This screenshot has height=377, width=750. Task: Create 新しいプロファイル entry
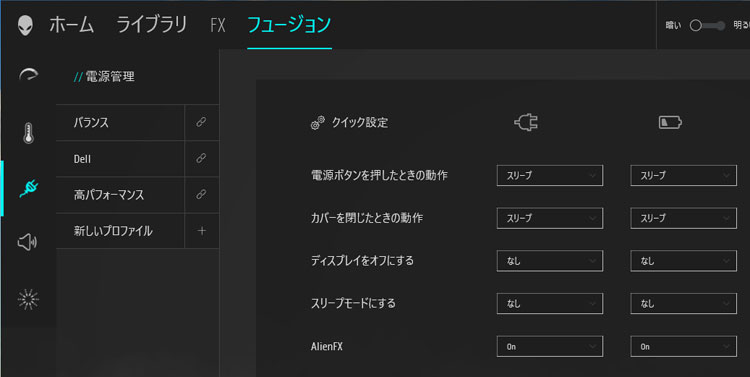click(x=120, y=231)
